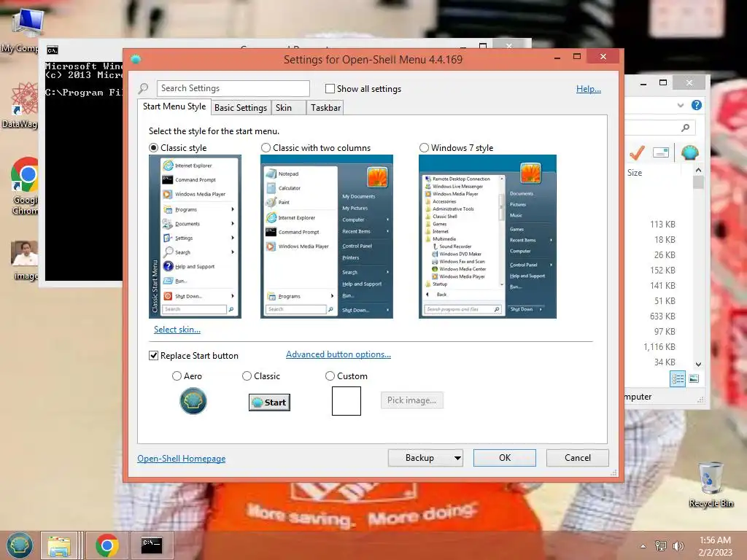Open the Backup dropdown arrow

tap(457, 458)
